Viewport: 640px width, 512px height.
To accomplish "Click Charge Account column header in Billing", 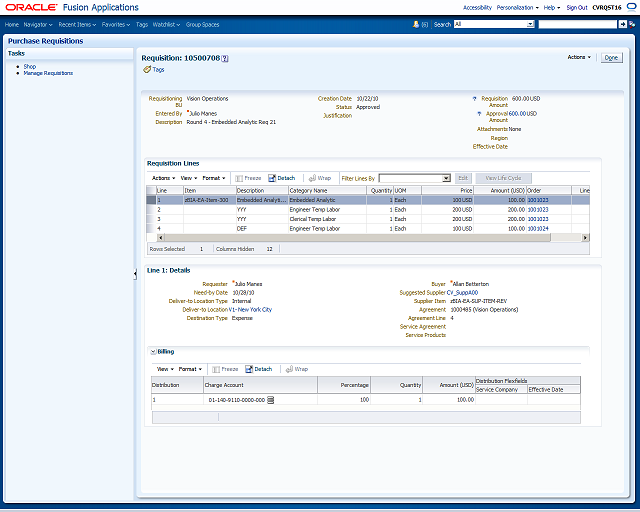I will (260, 385).
